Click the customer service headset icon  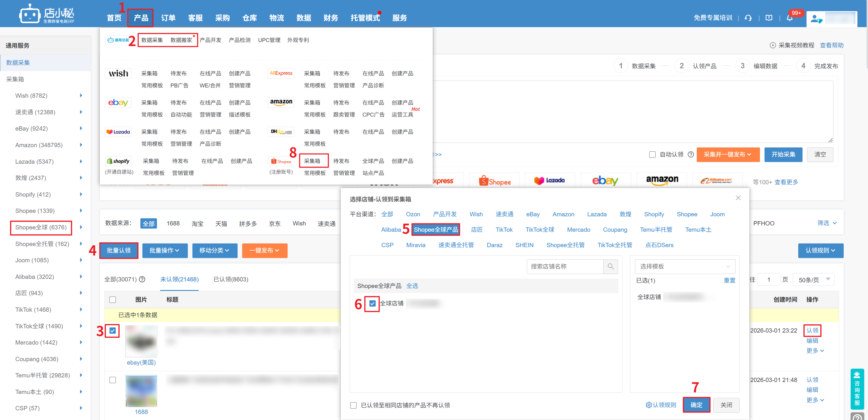748,18
